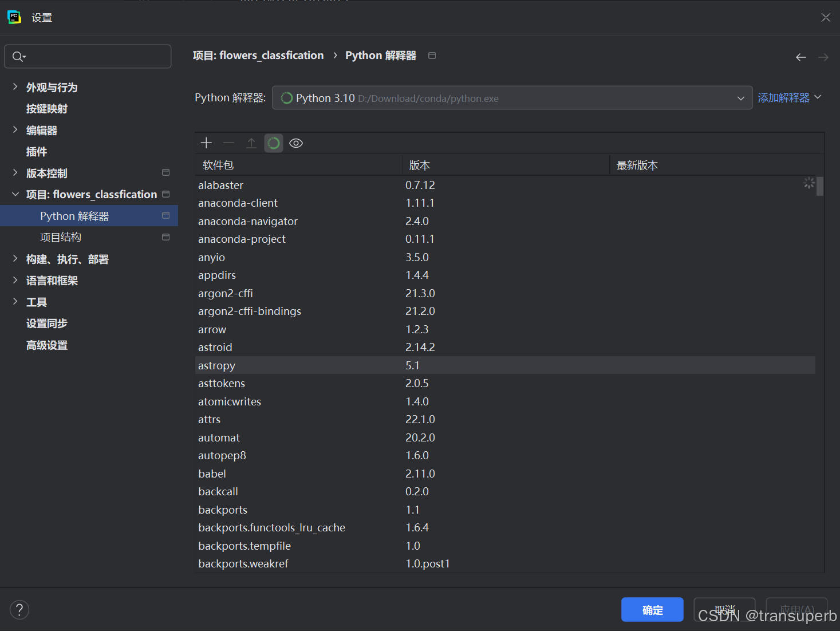Open the 项目结构 settings page
840x631 pixels.
[x=61, y=237]
